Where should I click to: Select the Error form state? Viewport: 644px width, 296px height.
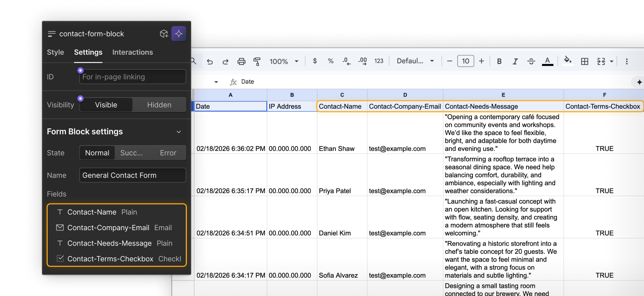tap(168, 153)
